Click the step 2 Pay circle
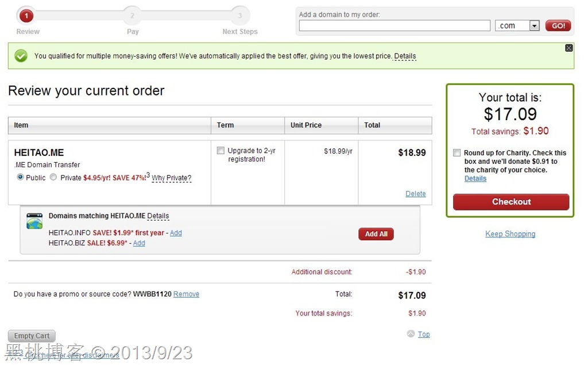Viewport: 588px width, 365px height. click(x=133, y=16)
